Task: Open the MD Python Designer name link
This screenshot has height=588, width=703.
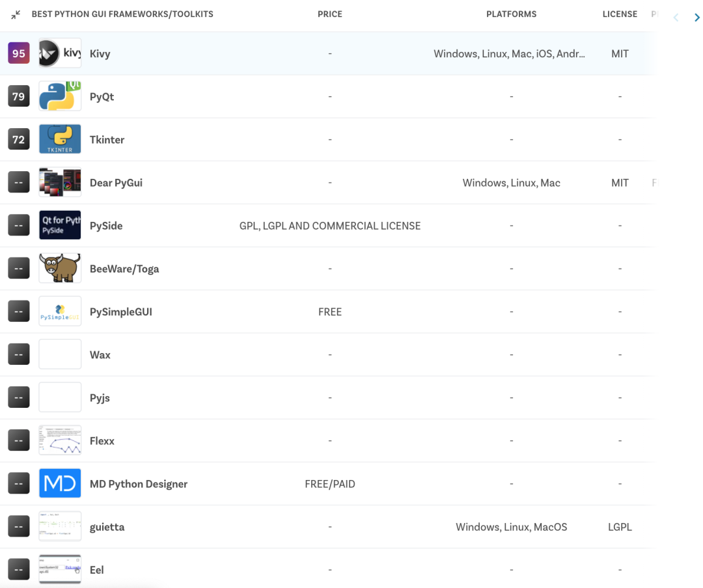Action: point(139,484)
